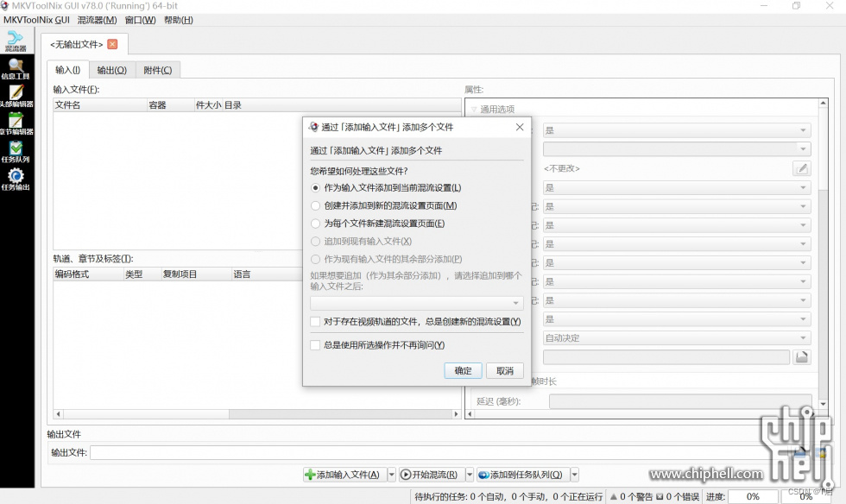
Task: Click the 开始混流(R) button
Action: 432,475
